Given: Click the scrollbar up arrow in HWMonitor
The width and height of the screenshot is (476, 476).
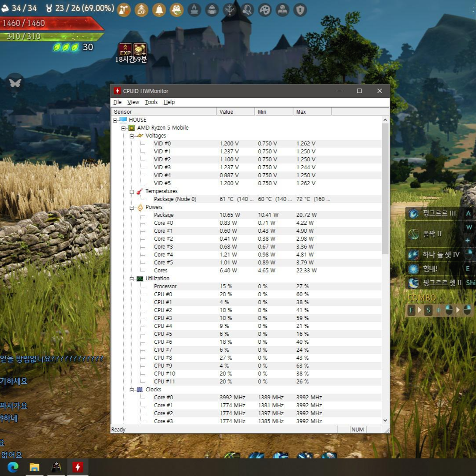Looking at the screenshot, I should click(x=385, y=120).
